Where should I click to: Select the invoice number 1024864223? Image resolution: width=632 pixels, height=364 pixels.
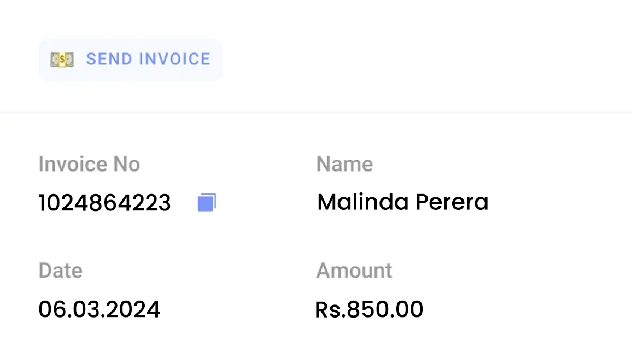[x=104, y=203]
